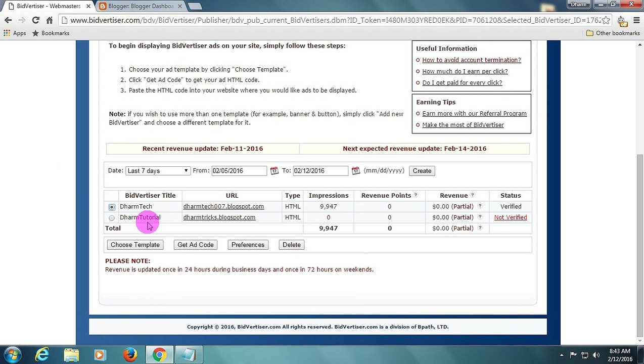Viewport: 644px width, 364px height.
Task: Select the DharmTutorial radio button
Action: pos(112,218)
